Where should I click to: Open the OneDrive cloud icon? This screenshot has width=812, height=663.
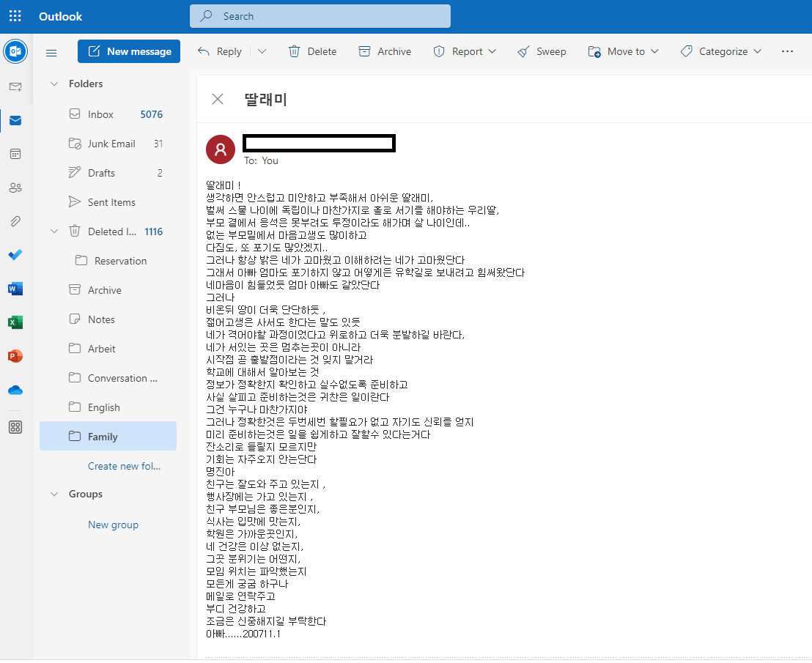pos(15,390)
